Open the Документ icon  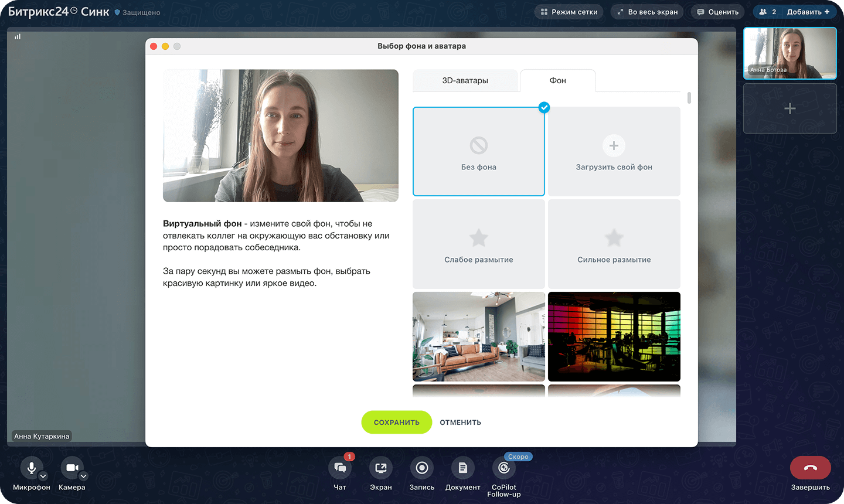tap(462, 468)
